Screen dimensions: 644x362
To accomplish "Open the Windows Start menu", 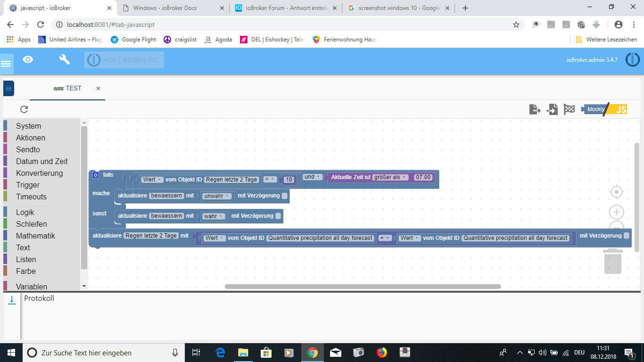I will coord(11,352).
